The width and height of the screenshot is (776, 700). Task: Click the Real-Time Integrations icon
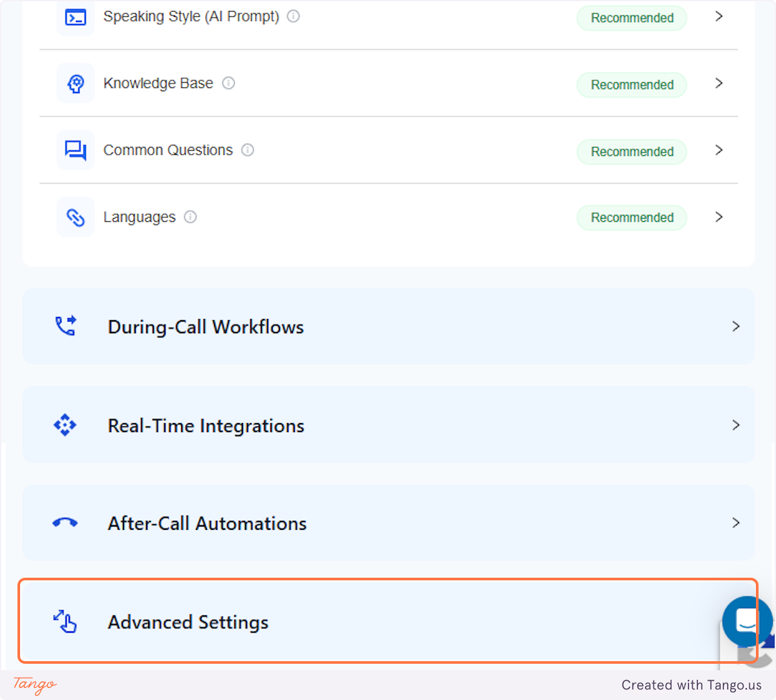65,425
